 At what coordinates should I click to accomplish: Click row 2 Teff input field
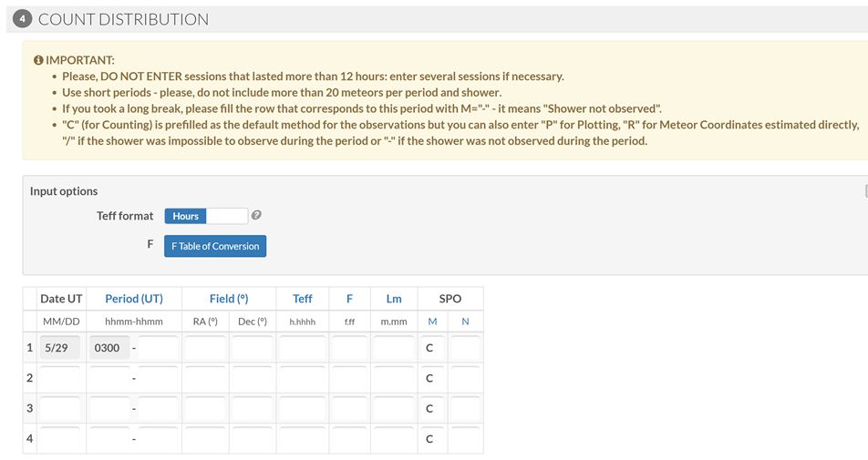tap(303, 378)
